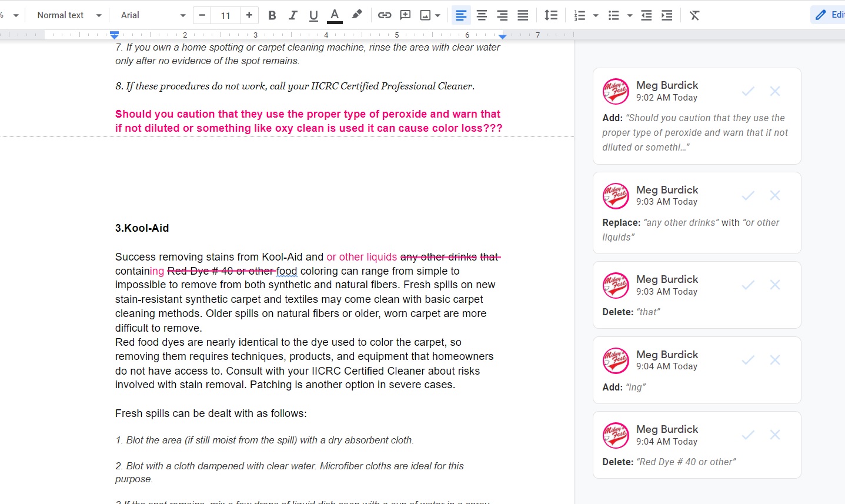Accept the 'Delete: that' suggestion

(x=748, y=285)
